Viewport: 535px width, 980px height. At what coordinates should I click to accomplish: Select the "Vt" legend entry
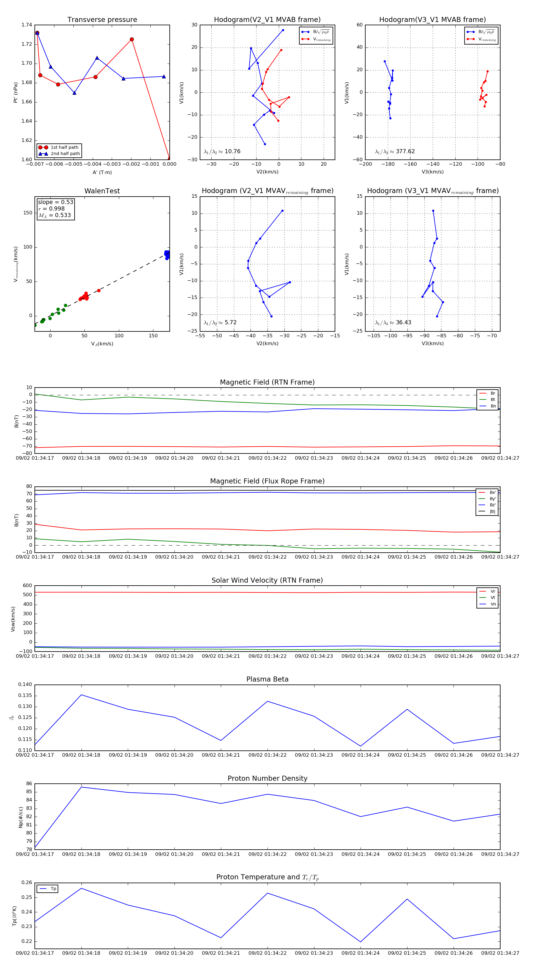point(487,598)
